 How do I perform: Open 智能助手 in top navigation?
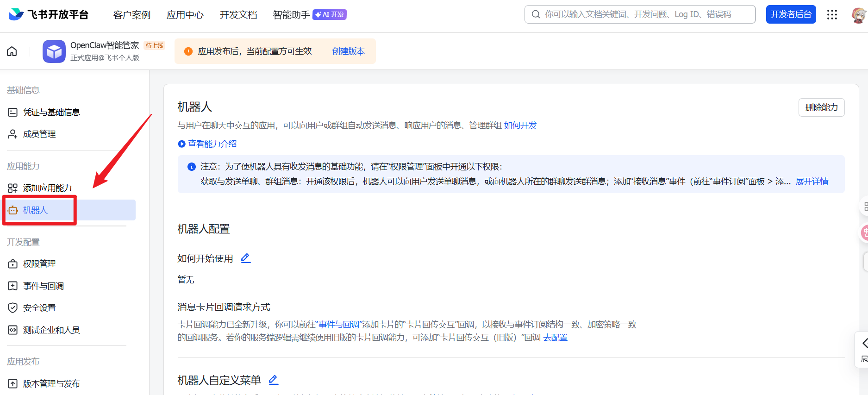(x=292, y=15)
